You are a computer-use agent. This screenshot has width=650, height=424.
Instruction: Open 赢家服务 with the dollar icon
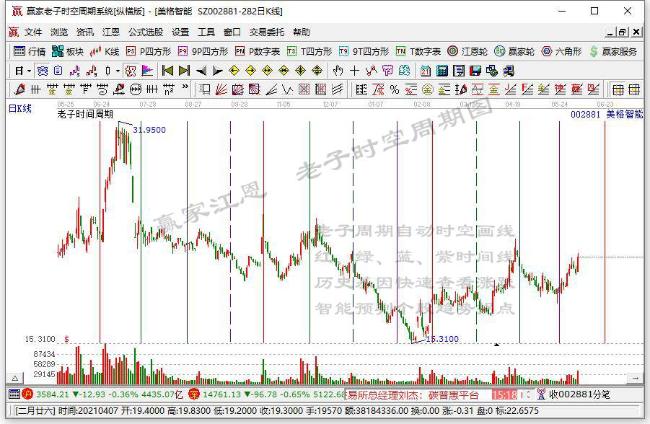point(614,51)
